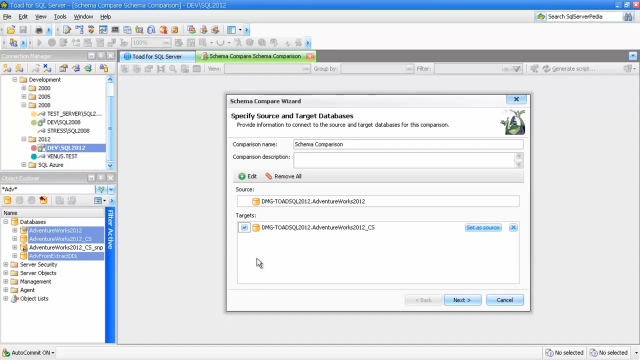Click the AutoCommit ON status bar icon
This screenshot has height=360, width=640.
click(x=6, y=353)
